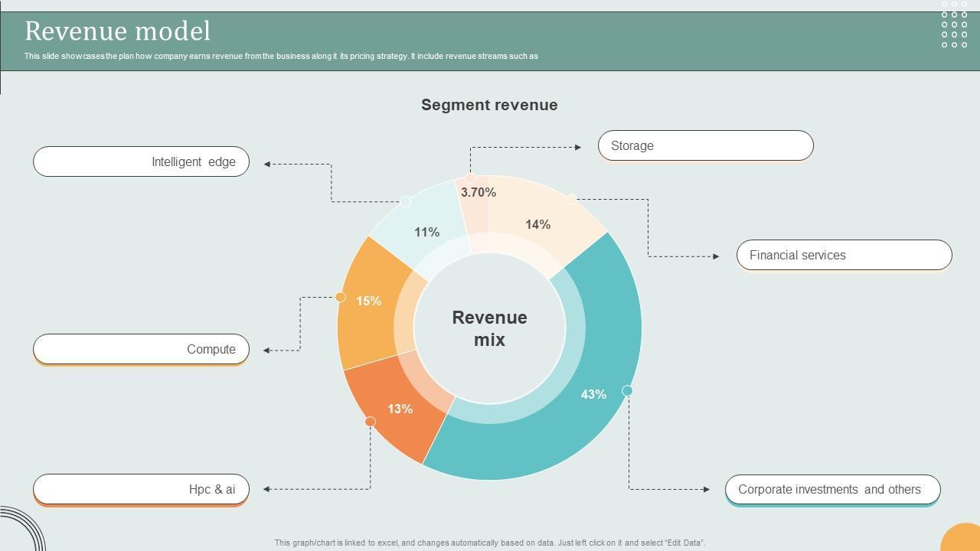The height and width of the screenshot is (551, 980).
Task: Click the Hpc & ai label box
Action: tap(141, 489)
